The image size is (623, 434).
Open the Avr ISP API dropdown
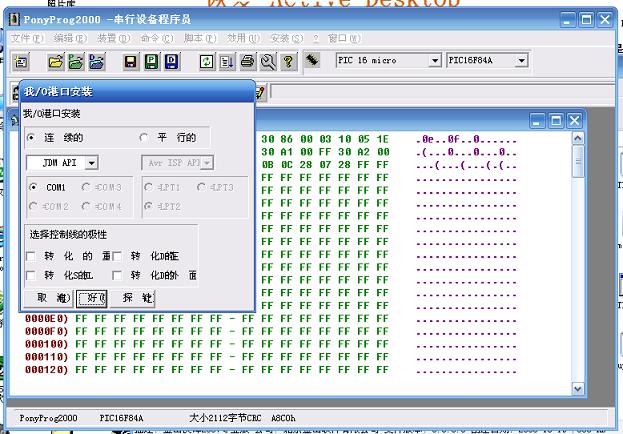pos(207,163)
